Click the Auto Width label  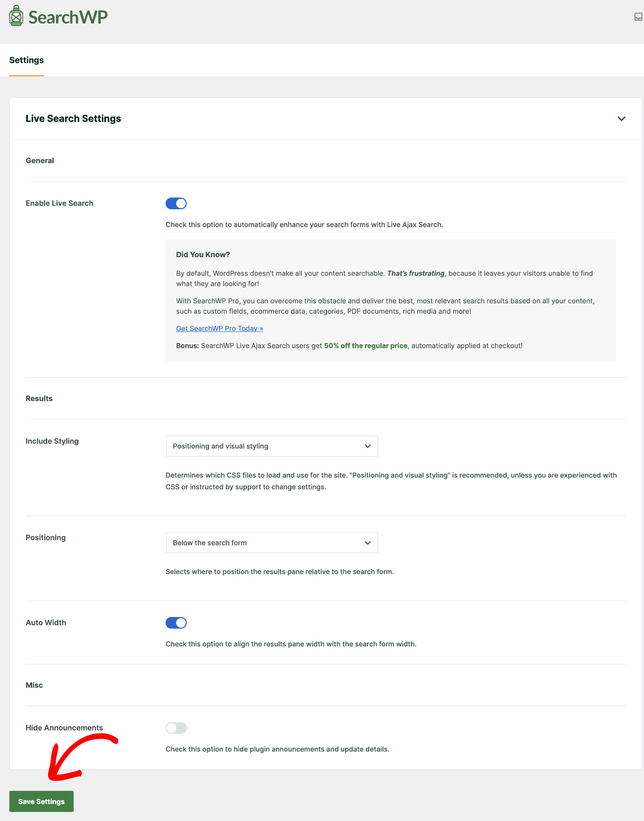coord(46,623)
